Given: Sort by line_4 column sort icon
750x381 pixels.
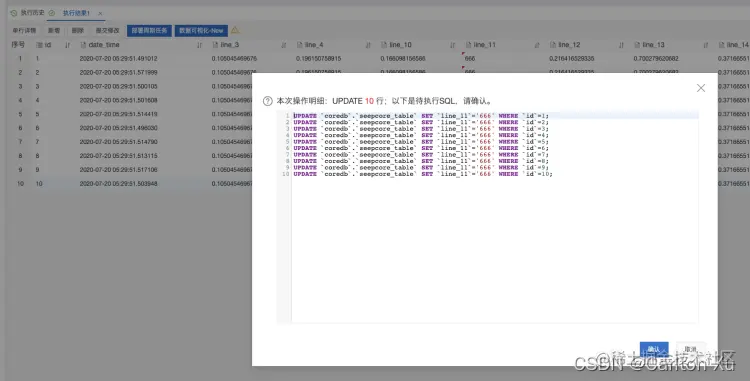Looking at the screenshot, I should point(368,45).
